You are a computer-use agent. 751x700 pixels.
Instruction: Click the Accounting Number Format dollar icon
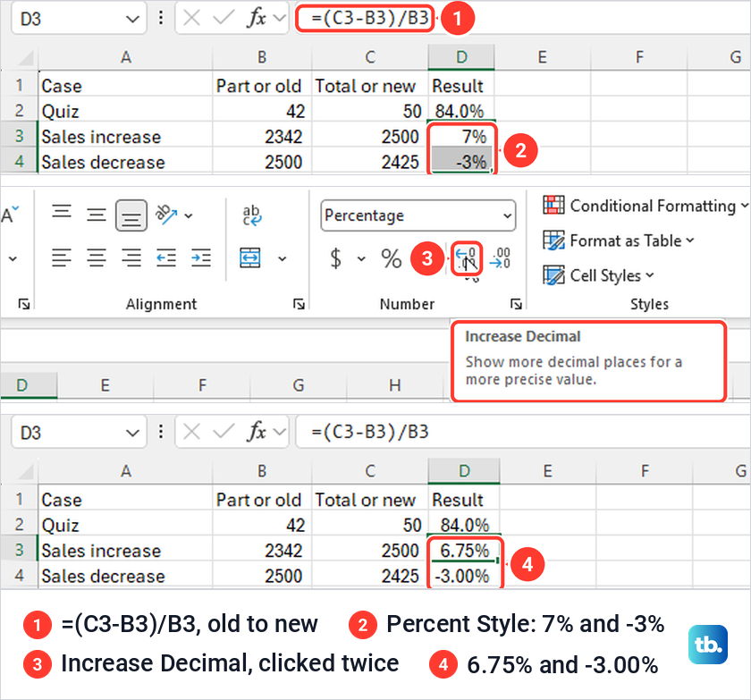pyautogui.click(x=336, y=258)
